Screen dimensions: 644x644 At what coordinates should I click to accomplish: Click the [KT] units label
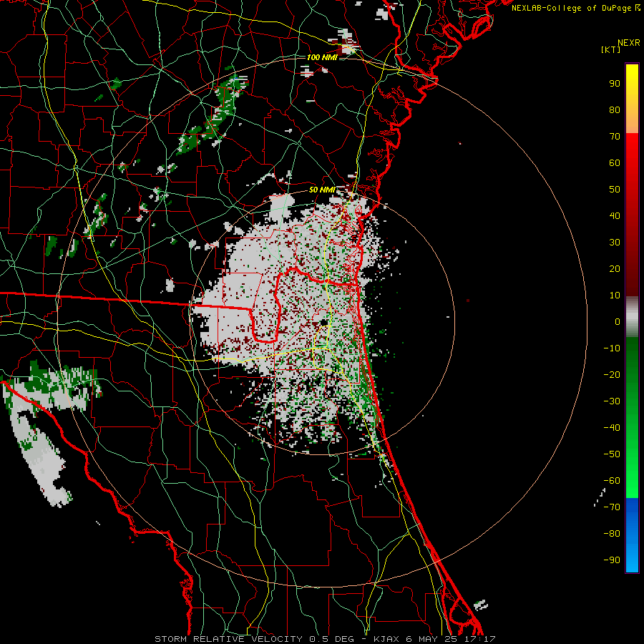pyautogui.click(x=611, y=49)
